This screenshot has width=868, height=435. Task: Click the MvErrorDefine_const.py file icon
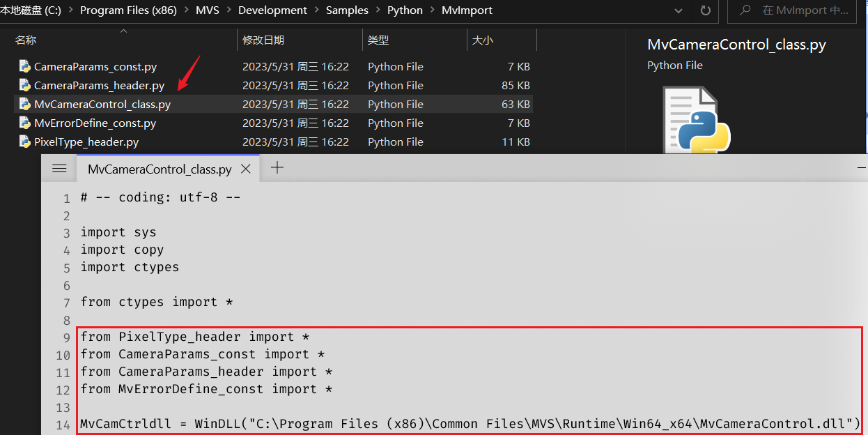point(25,123)
